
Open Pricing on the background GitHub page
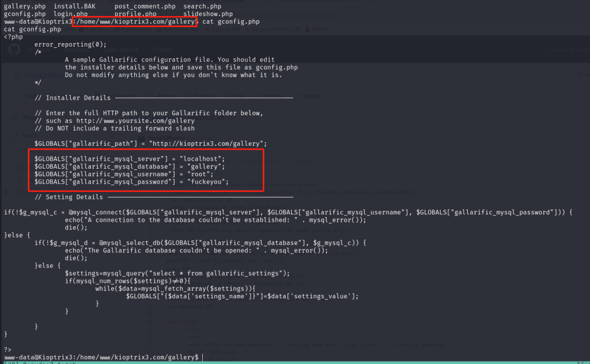(x=162, y=50)
